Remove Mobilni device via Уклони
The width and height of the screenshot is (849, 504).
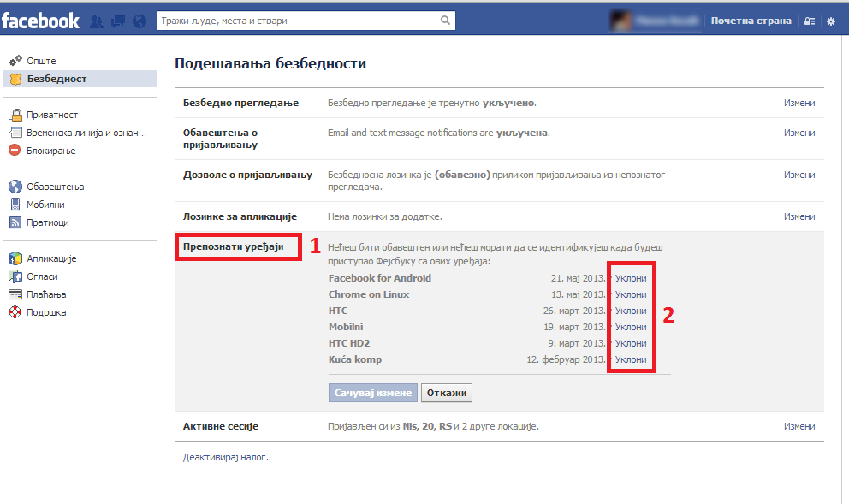point(631,327)
